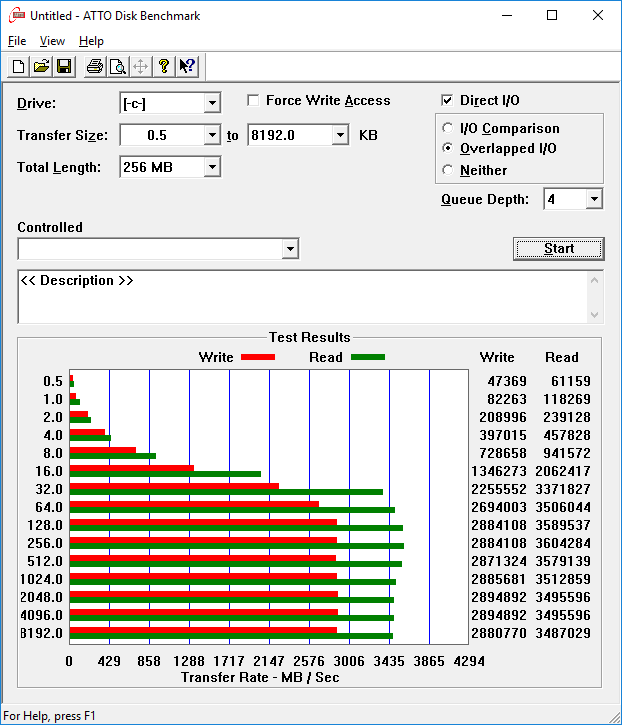This screenshot has width=622, height=725.
Task: Open a saved benchmark via folder icon
Action: coord(41,66)
